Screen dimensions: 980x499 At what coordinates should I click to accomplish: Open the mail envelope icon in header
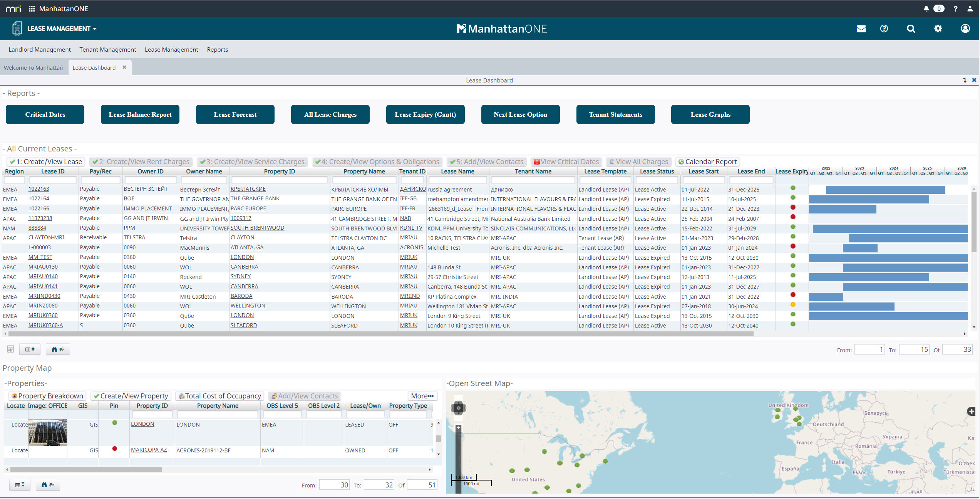coord(861,29)
